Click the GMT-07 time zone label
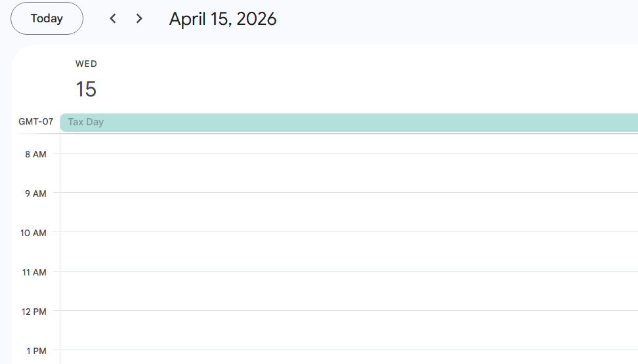638x364 pixels. (x=35, y=121)
